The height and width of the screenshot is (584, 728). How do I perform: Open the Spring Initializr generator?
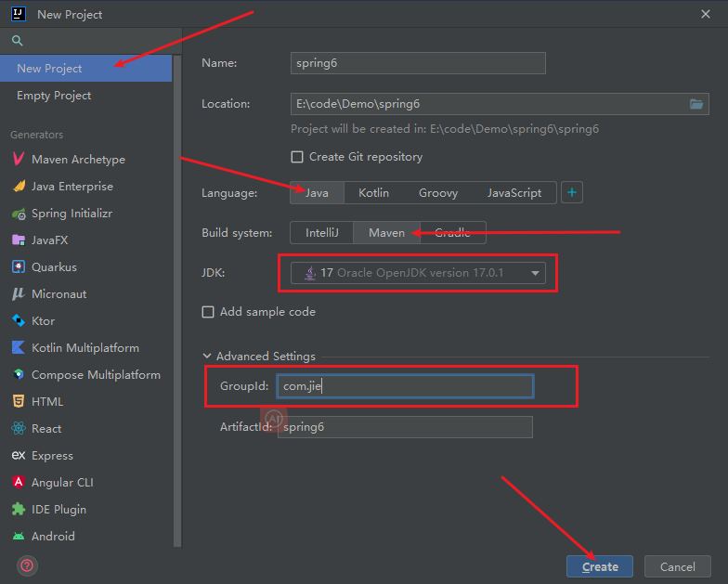(x=85, y=214)
